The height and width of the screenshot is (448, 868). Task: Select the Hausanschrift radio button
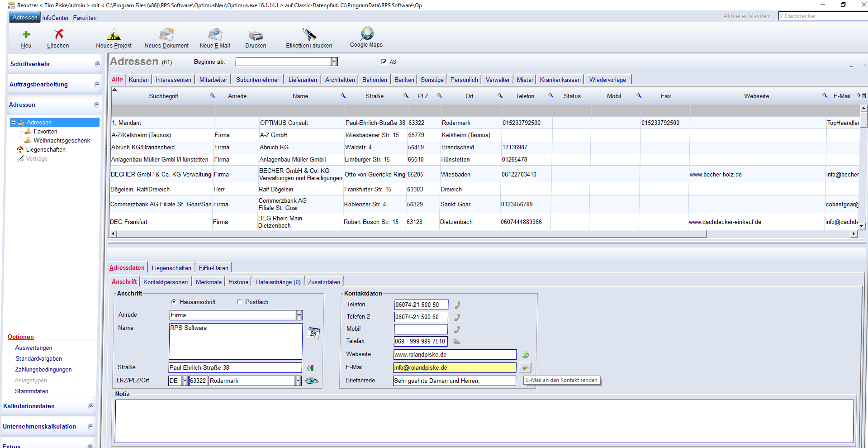coord(174,302)
